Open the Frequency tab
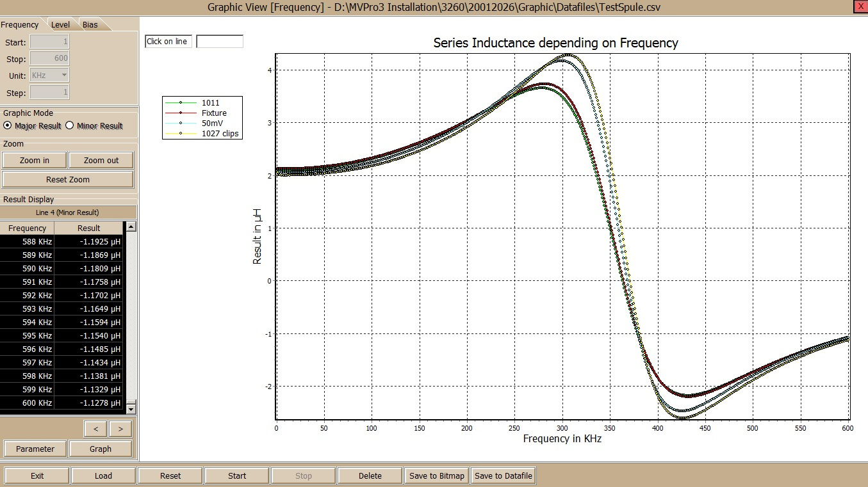The height and width of the screenshot is (487, 868). pyautogui.click(x=20, y=25)
